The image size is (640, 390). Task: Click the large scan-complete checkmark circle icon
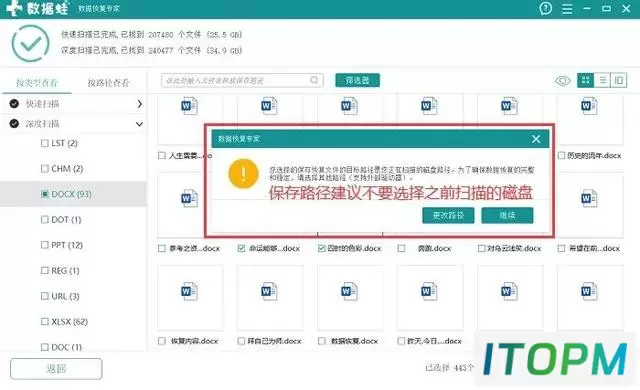point(31,43)
